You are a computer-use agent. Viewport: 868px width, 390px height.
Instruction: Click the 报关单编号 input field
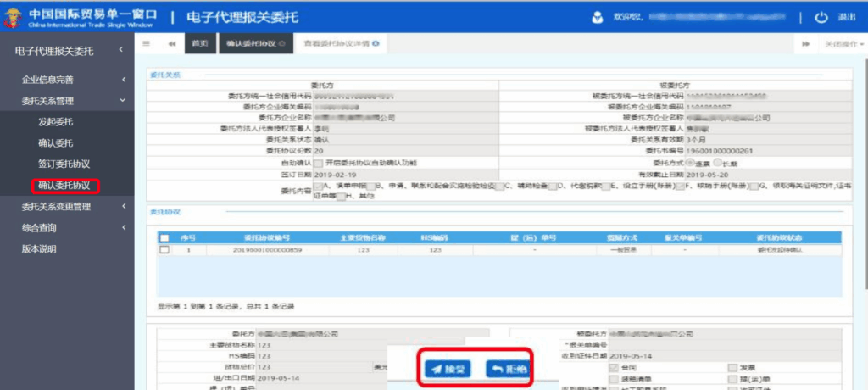pyautogui.click(x=726, y=345)
